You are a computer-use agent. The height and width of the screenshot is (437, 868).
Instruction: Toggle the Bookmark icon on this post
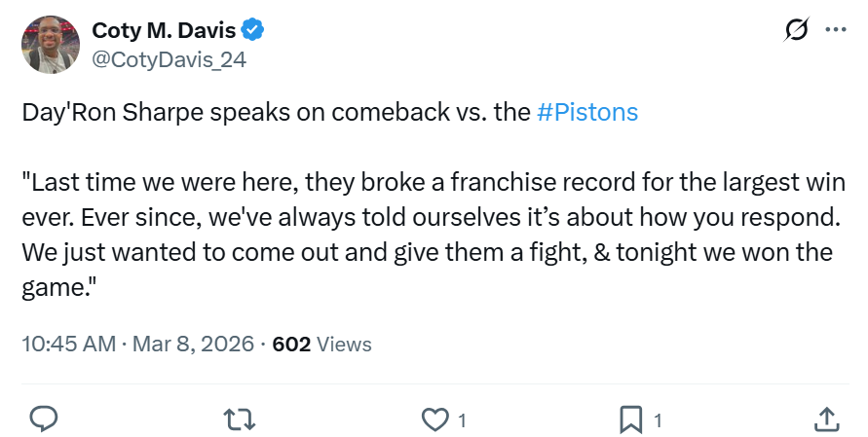(x=631, y=419)
